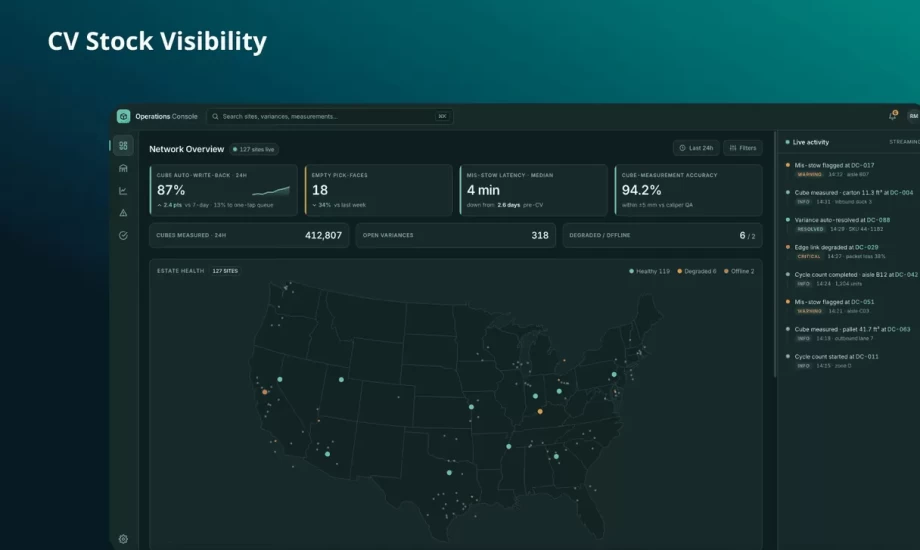
Task: Click the 412,807 cubes measured value
Action: (x=323, y=235)
